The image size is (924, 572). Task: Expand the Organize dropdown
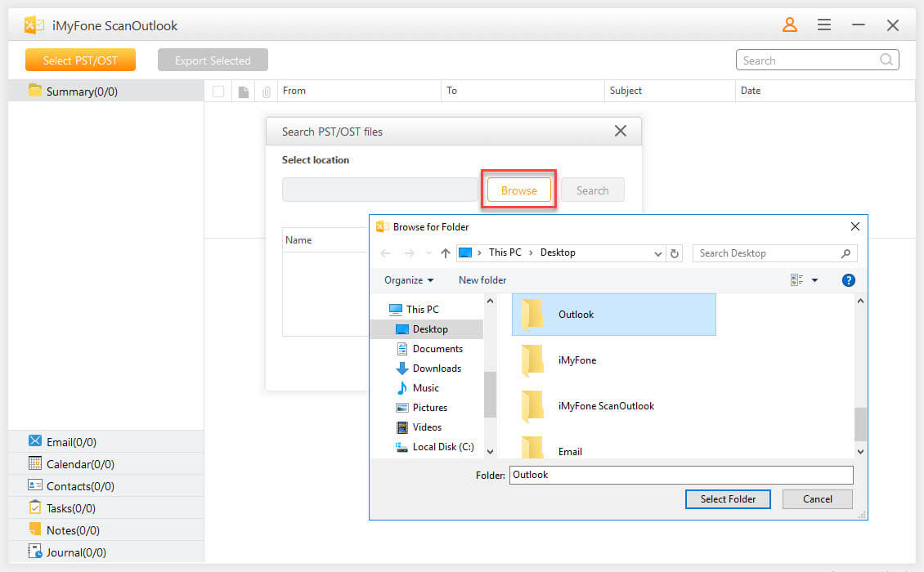(x=409, y=280)
